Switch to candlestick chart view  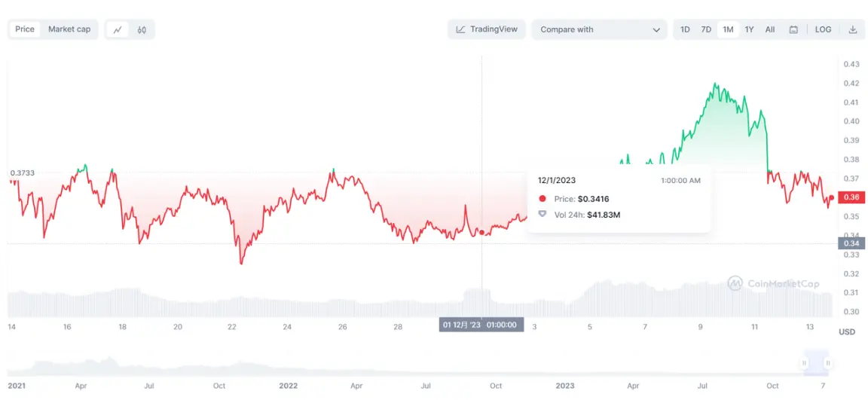[x=142, y=29]
